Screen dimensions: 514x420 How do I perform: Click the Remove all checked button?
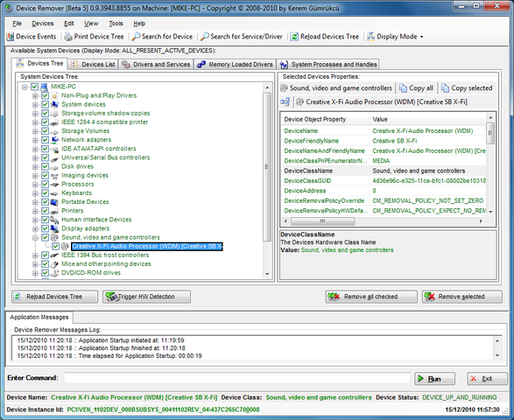coord(371,297)
